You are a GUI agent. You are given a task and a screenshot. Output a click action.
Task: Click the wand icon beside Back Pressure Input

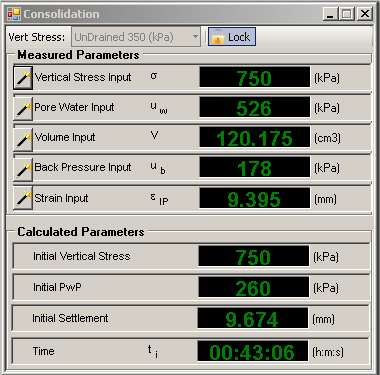(23, 169)
